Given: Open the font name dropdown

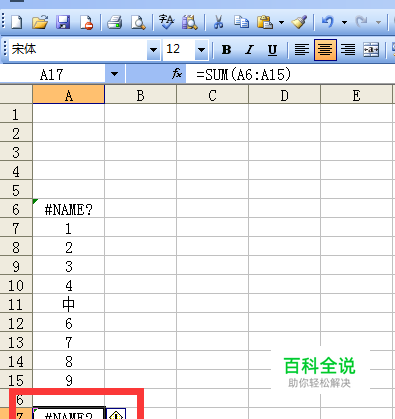Looking at the screenshot, I should (153, 50).
